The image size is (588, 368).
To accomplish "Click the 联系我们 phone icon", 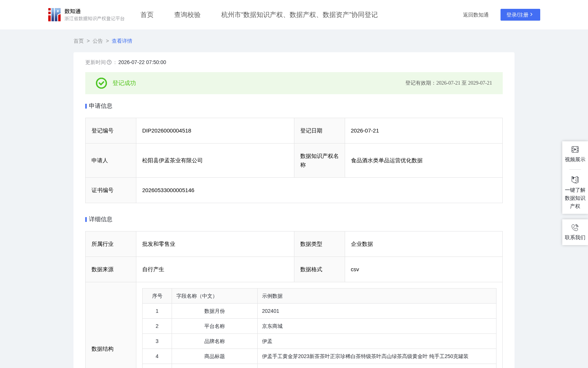I will click(575, 227).
